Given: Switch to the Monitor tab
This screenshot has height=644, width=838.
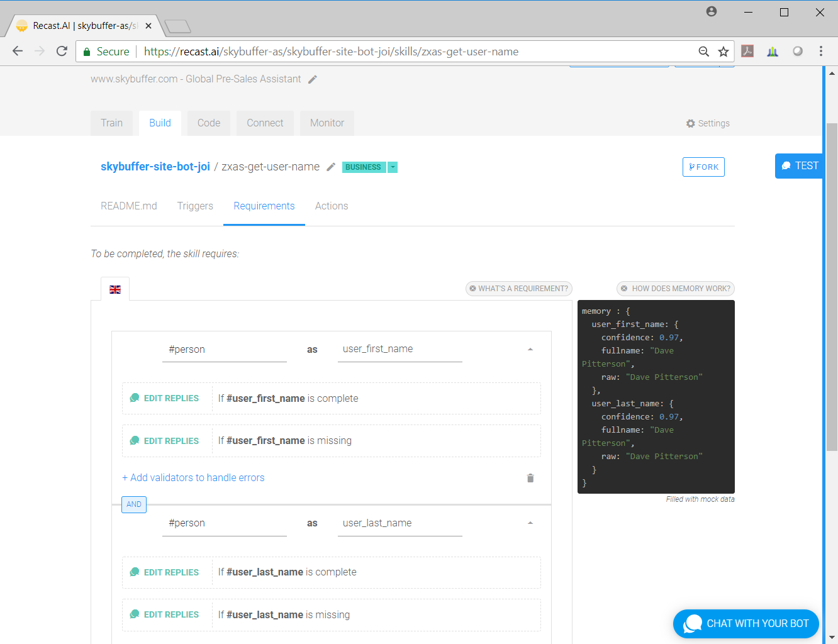Looking at the screenshot, I should click(327, 123).
